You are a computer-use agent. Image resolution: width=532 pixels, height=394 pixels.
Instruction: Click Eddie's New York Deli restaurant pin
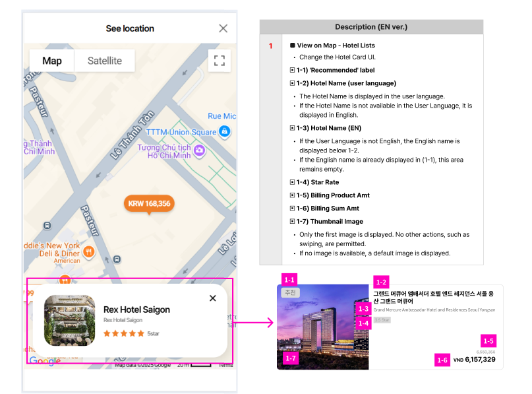[x=88, y=252]
